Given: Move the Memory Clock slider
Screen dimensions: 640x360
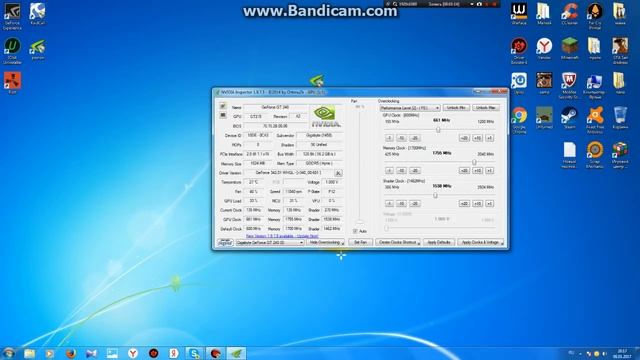Looking at the screenshot, I should click(x=474, y=162).
